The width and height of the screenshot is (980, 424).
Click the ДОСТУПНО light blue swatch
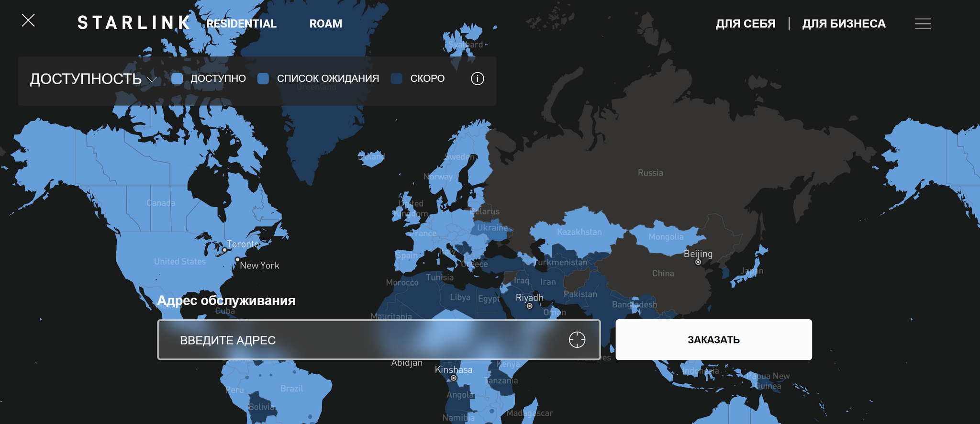click(x=177, y=79)
